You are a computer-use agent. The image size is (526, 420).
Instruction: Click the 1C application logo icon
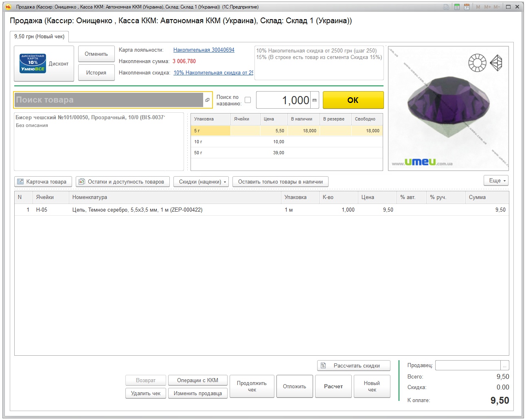tap(8, 7)
